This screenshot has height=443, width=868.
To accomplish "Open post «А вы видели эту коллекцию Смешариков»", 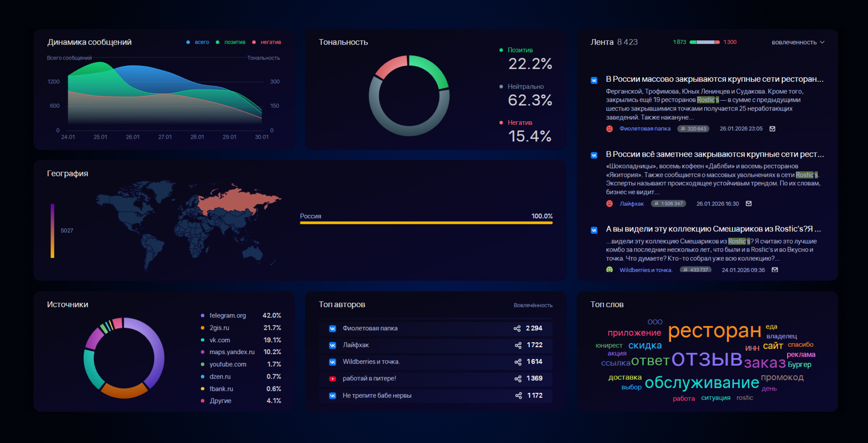I will [713, 229].
